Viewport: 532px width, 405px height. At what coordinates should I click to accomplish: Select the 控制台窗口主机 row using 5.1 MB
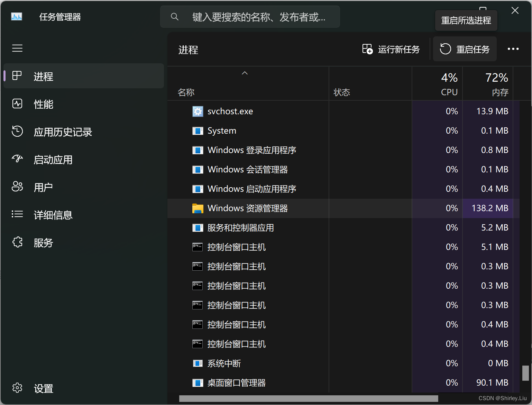343,247
